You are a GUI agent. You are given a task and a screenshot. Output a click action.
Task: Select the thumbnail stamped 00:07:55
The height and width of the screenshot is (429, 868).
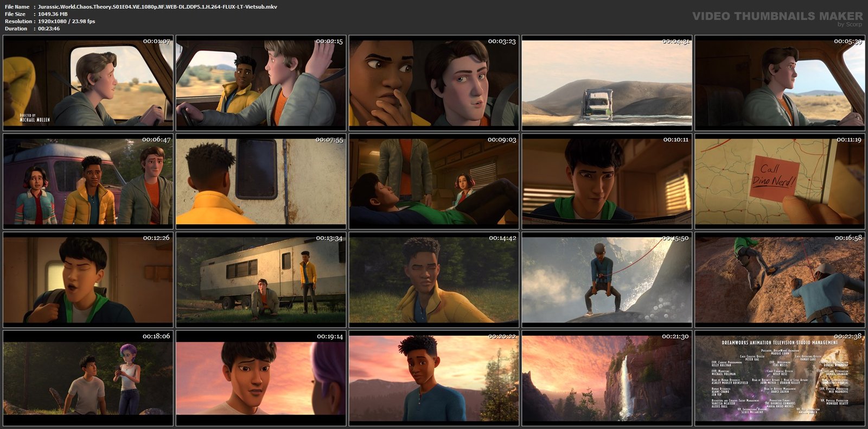coord(261,181)
